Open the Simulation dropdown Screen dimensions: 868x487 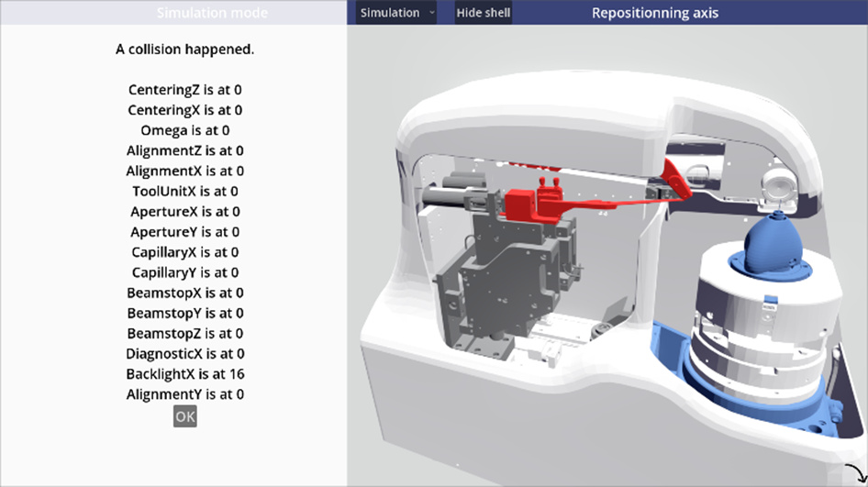coord(395,13)
